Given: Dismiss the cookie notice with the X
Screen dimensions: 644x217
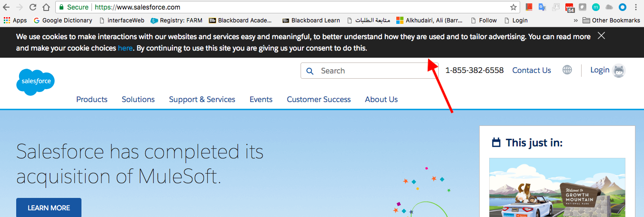Looking at the screenshot, I should point(602,36).
